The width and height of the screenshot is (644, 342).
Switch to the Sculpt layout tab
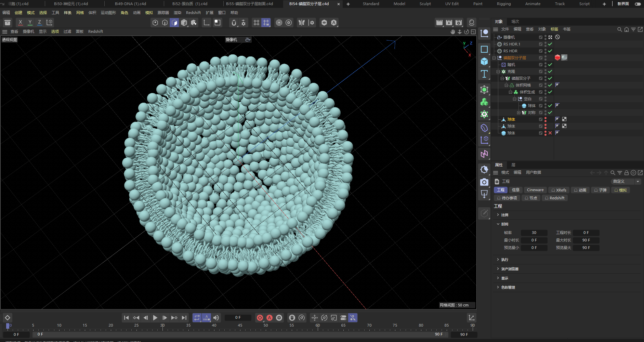coord(425,4)
